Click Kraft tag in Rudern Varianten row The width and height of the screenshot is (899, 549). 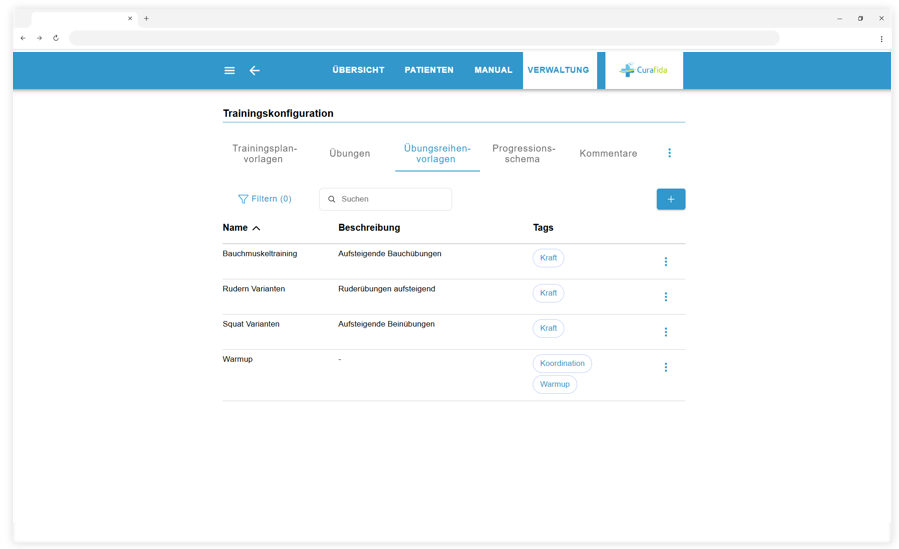click(548, 293)
